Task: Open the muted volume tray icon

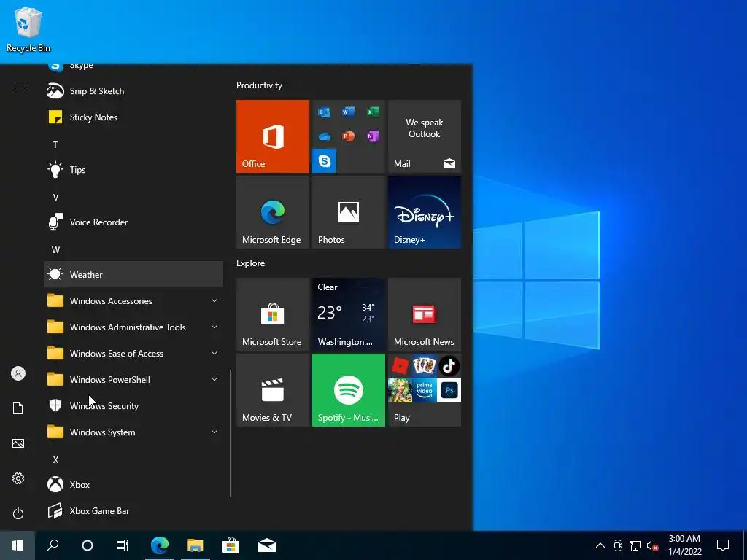Action: click(653, 545)
